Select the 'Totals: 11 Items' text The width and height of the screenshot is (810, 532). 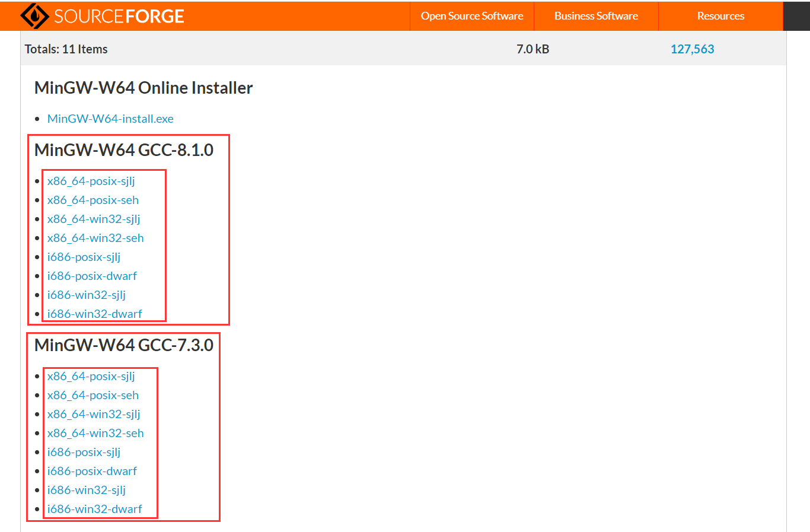tap(66, 49)
